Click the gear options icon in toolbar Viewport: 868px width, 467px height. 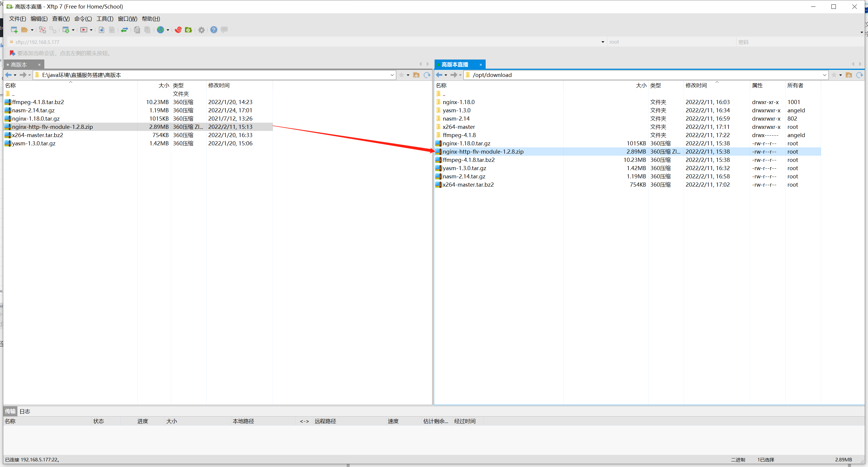[202, 30]
